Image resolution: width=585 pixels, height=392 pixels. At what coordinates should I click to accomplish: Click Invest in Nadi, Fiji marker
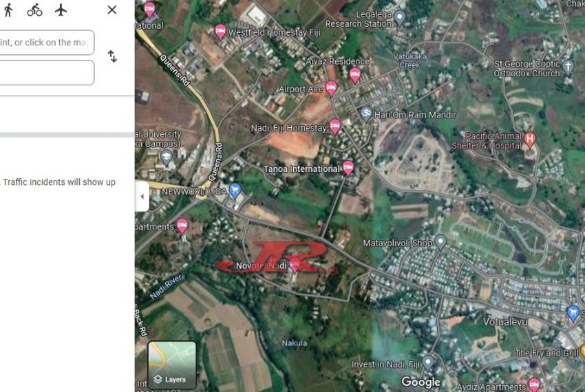(428, 362)
